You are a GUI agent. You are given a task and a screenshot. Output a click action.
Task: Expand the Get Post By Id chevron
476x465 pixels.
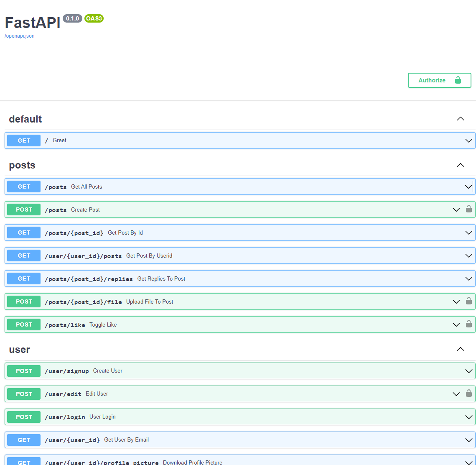click(469, 232)
